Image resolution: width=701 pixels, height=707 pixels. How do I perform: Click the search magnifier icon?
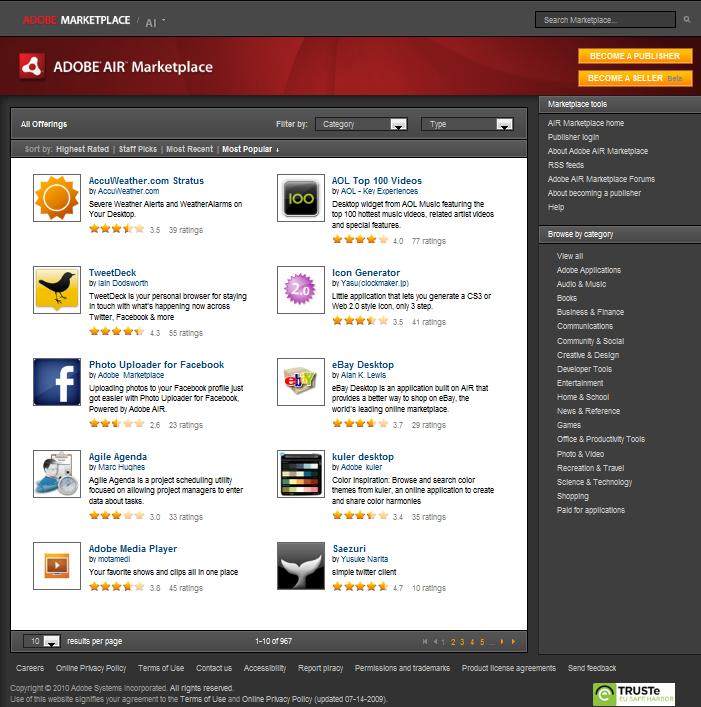pos(687,20)
